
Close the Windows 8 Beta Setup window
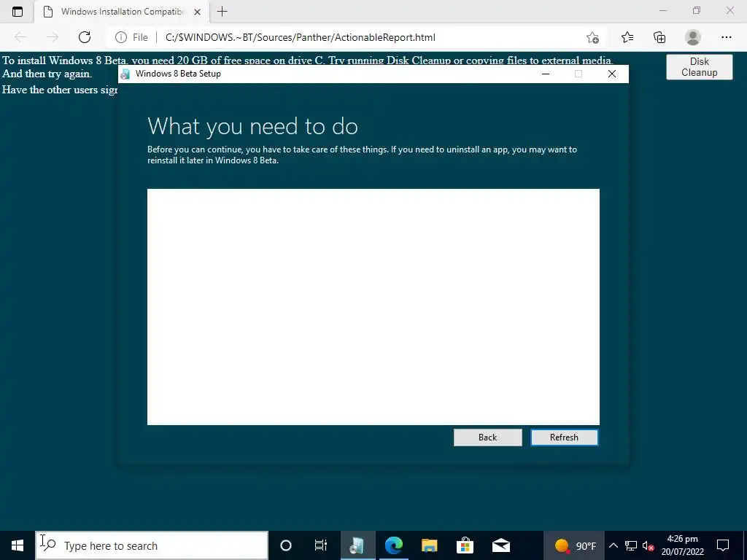click(612, 74)
